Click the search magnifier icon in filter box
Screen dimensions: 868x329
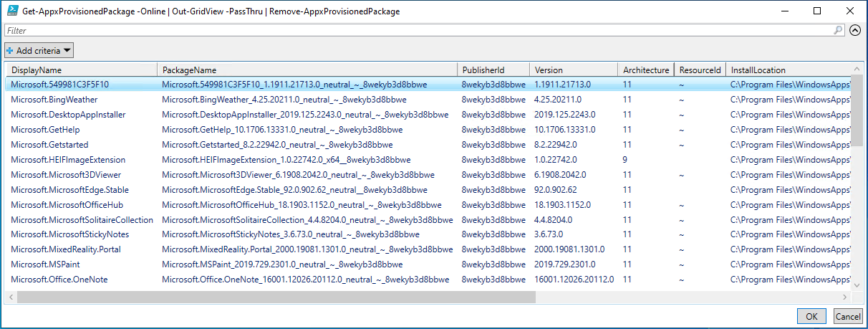coord(839,31)
